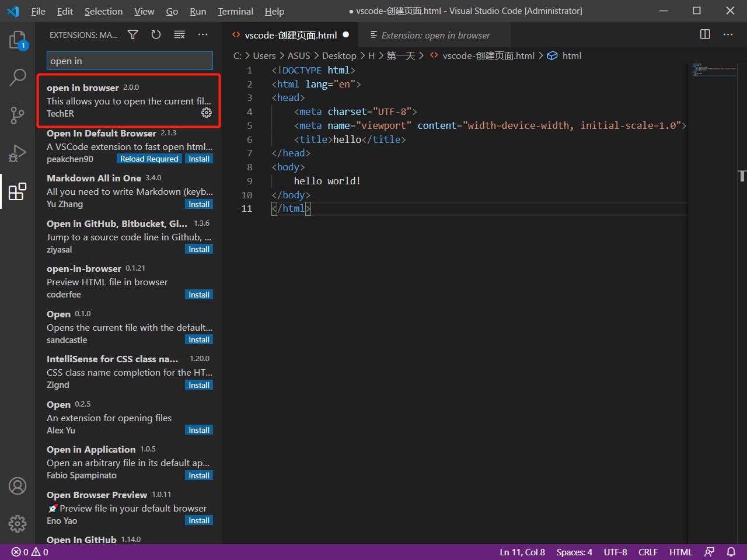Open the gear for open in browser extension
747x560 pixels.
point(207,113)
